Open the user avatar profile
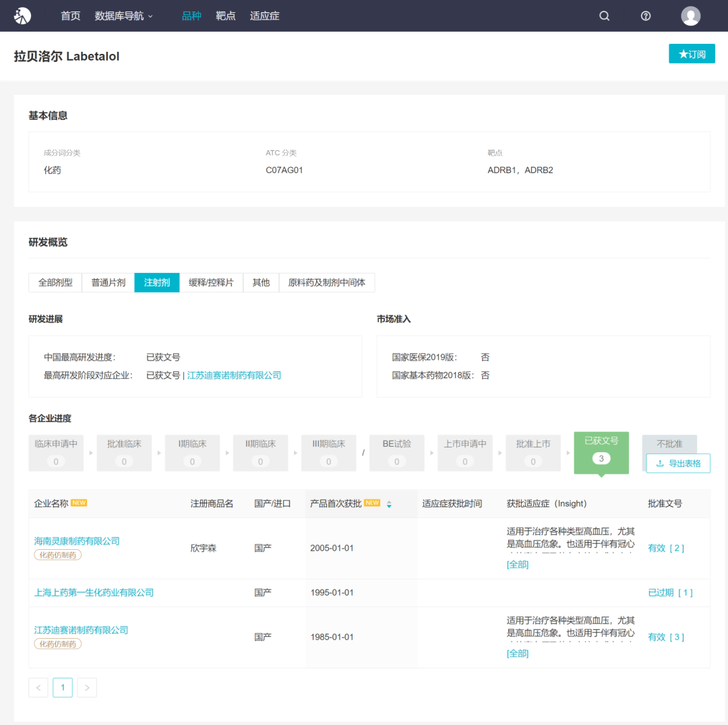This screenshot has height=725, width=728. [x=690, y=15]
